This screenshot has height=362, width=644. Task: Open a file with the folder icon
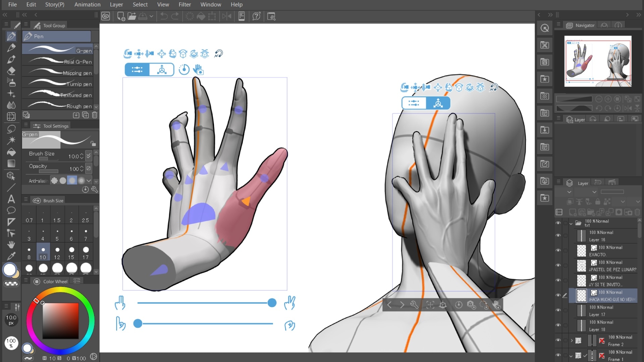tap(132, 16)
